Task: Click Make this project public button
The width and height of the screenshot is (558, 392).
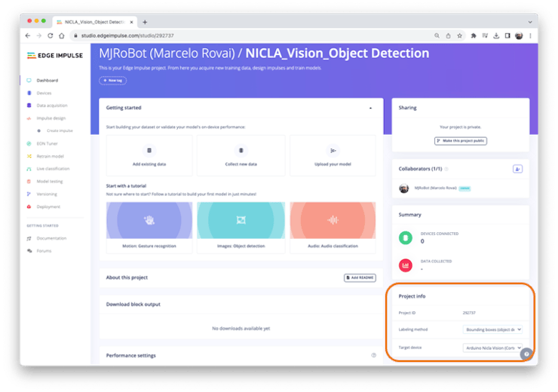Action: [x=461, y=141]
